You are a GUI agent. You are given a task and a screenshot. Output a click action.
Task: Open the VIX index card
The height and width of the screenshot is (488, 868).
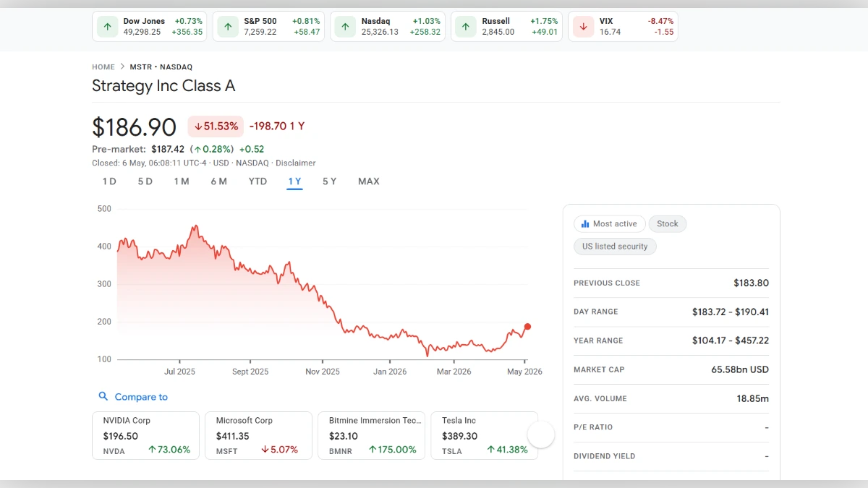point(623,27)
